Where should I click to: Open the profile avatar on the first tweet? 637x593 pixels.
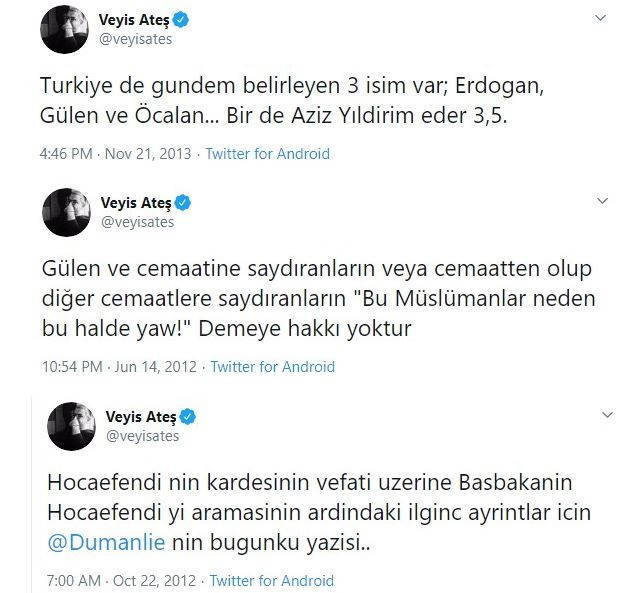(x=64, y=29)
